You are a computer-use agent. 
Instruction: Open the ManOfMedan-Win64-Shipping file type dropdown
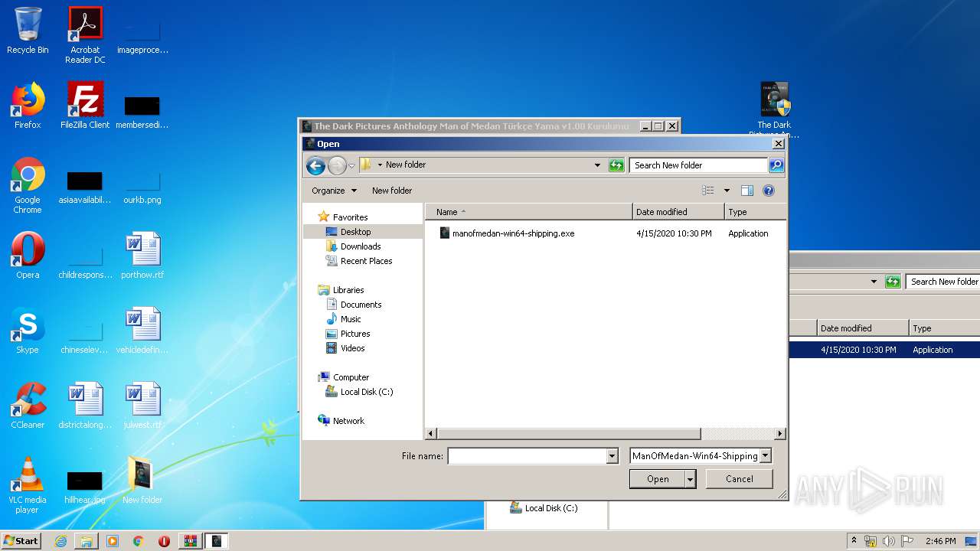701,456
